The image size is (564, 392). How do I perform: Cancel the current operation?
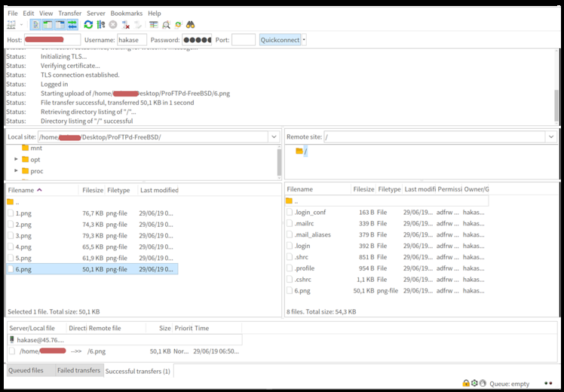tap(113, 25)
